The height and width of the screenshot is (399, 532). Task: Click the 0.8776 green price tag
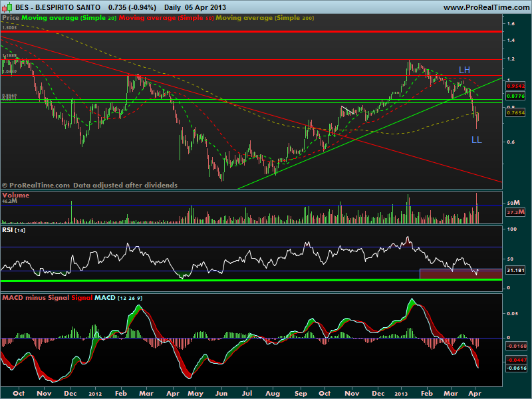pos(515,96)
